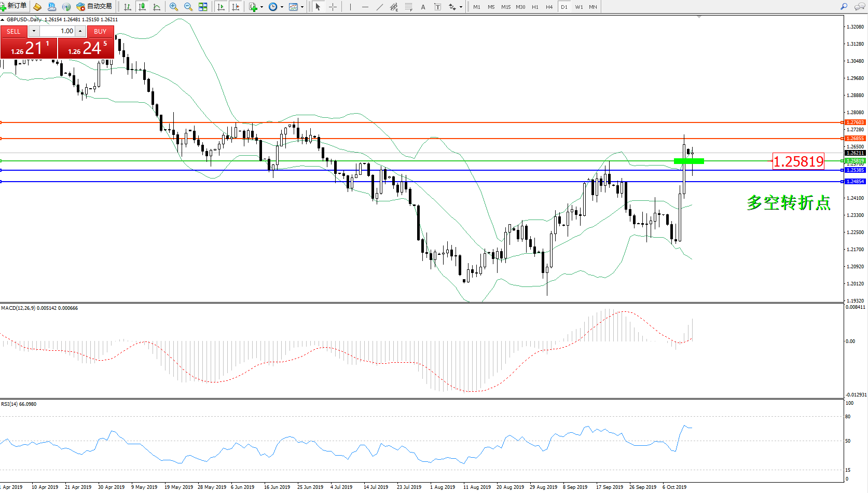This screenshot has width=868, height=493.
Task: Switch to the H4 timeframe
Action: pos(549,7)
